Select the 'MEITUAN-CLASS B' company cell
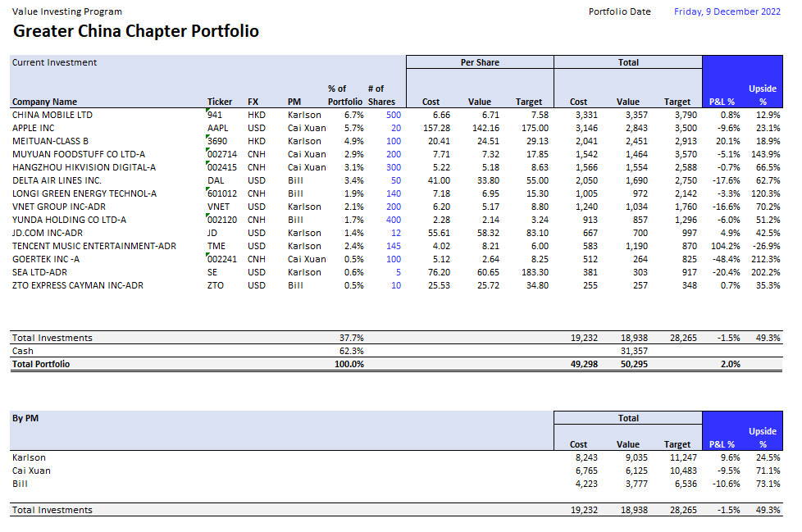 [x=50, y=141]
